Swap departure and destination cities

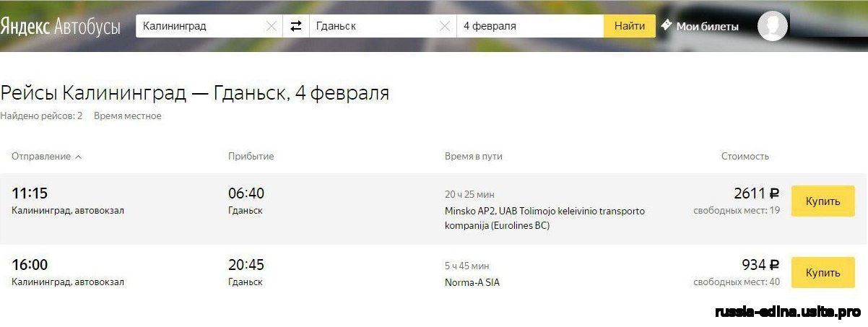click(295, 26)
